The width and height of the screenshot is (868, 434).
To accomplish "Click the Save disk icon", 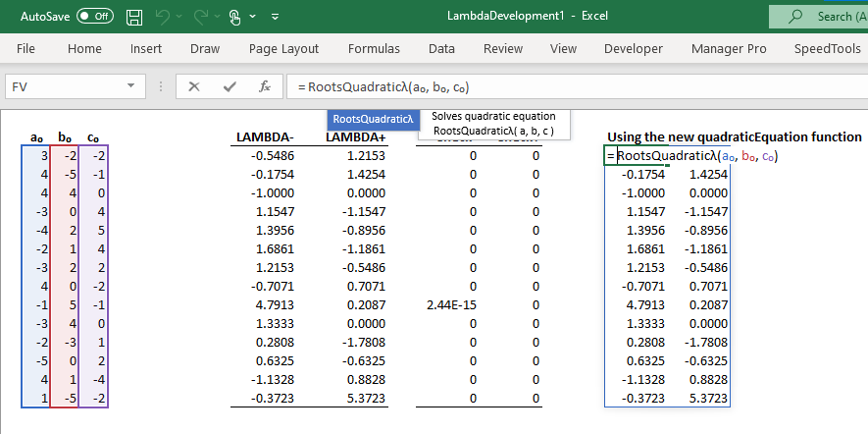I will (134, 17).
